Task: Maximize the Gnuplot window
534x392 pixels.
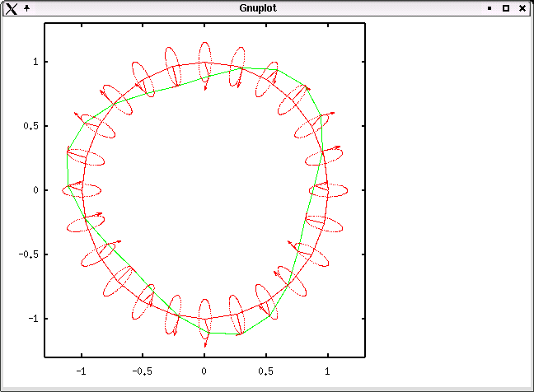Action: 506,8
